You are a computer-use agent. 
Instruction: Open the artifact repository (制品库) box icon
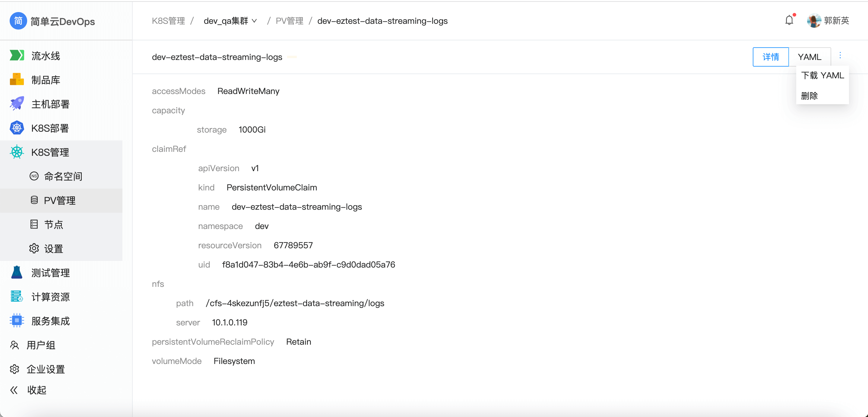(17, 80)
